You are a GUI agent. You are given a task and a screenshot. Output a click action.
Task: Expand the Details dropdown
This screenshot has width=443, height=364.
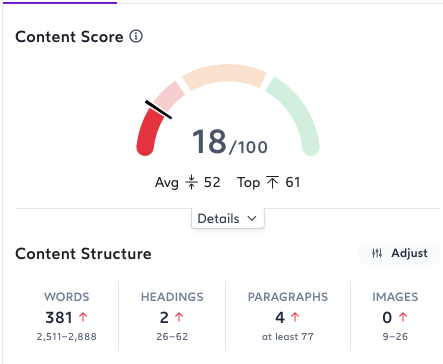click(228, 218)
